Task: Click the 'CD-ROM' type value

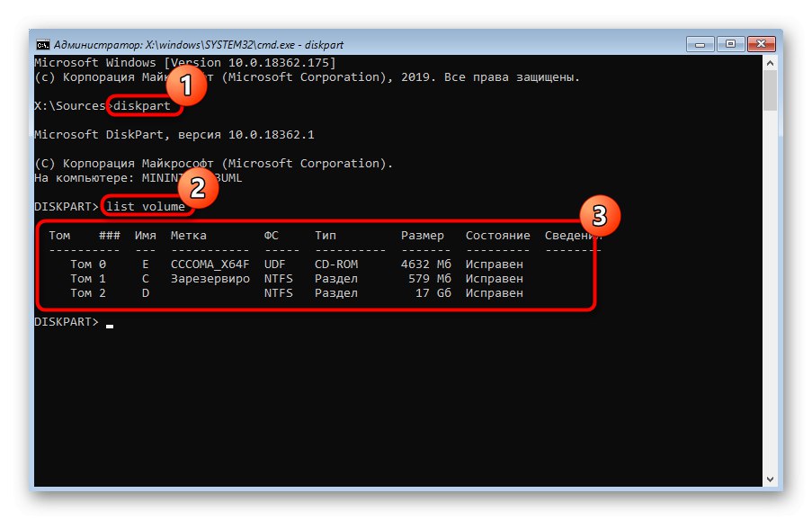Action: click(x=336, y=264)
